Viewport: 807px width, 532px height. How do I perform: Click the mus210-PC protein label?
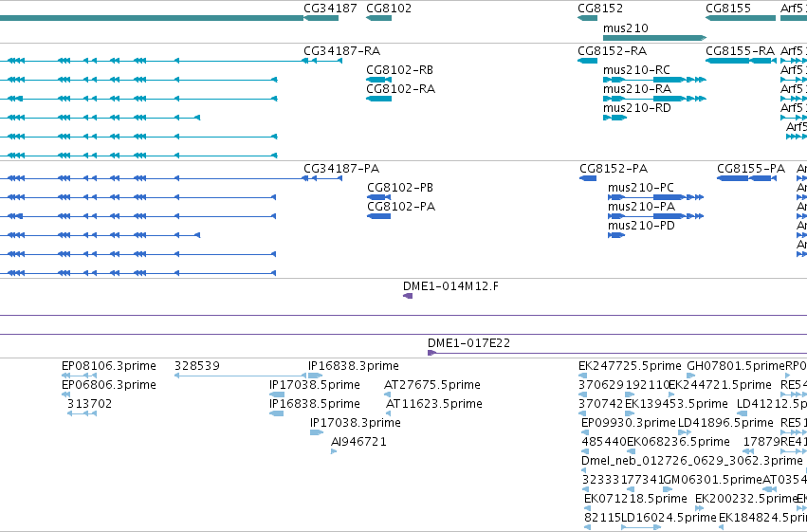641,188
